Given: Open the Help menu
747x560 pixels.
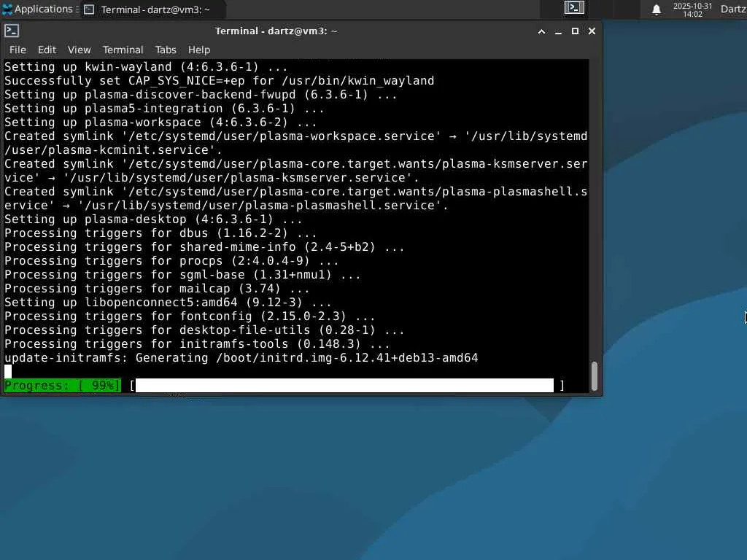Looking at the screenshot, I should click(x=198, y=50).
